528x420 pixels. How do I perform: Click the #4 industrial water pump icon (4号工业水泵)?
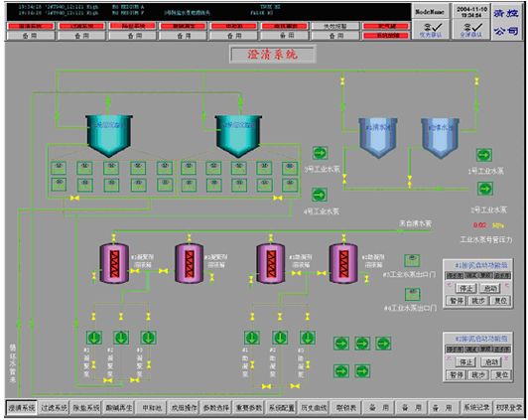(320, 195)
